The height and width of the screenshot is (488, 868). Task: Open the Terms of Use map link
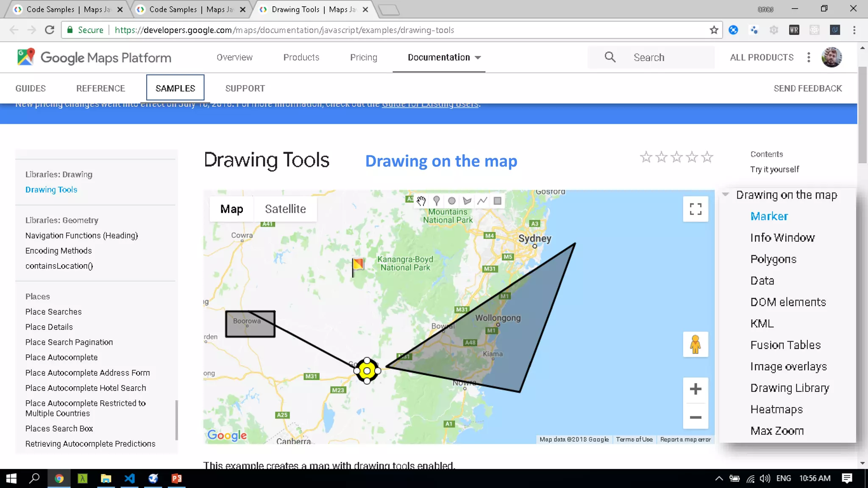(x=634, y=439)
